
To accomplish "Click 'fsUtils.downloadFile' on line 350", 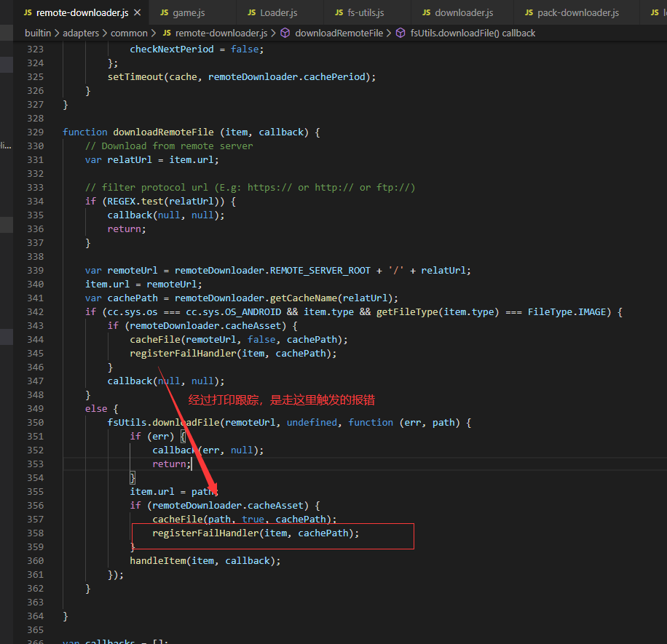I will [x=163, y=423].
